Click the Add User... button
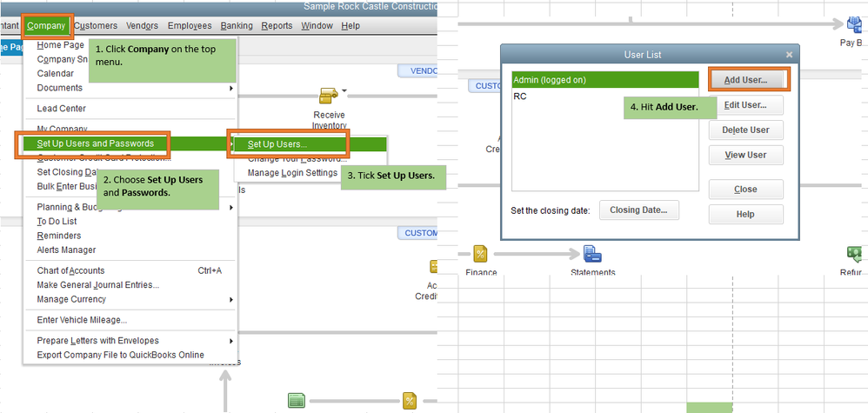 point(745,80)
